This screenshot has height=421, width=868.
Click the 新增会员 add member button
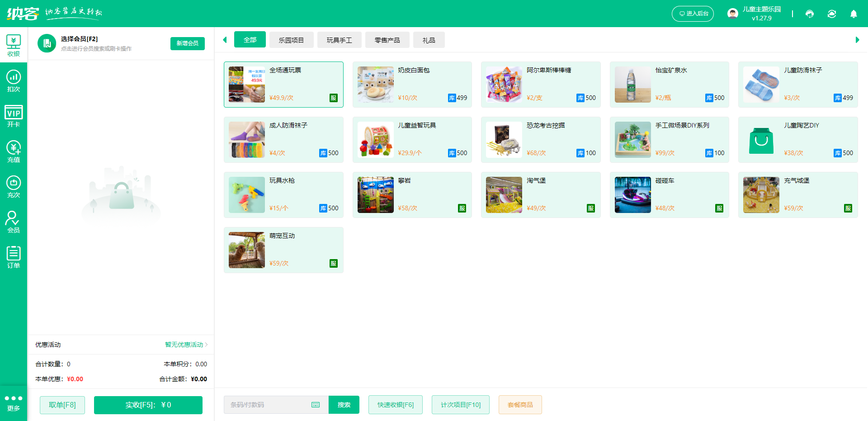click(x=188, y=43)
